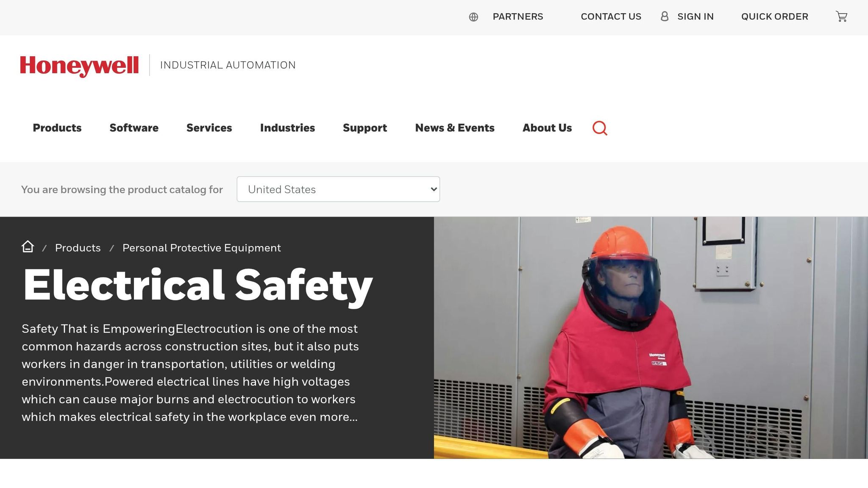Open the Support menu
This screenshot has height=488, width=868.
[365, 128]
